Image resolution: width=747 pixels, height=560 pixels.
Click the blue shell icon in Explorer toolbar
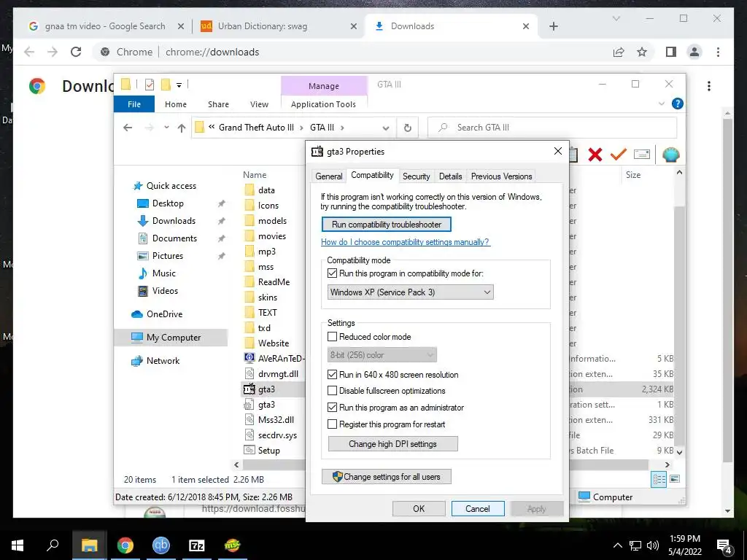(x=671, y=155)
